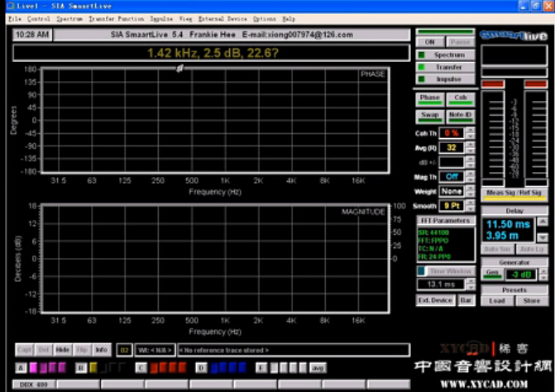Image resolution: width=555 pixels, height=392 pixels.
Task: Click the avg trace button
Action: pyautogui.click(x=318, y=368)
